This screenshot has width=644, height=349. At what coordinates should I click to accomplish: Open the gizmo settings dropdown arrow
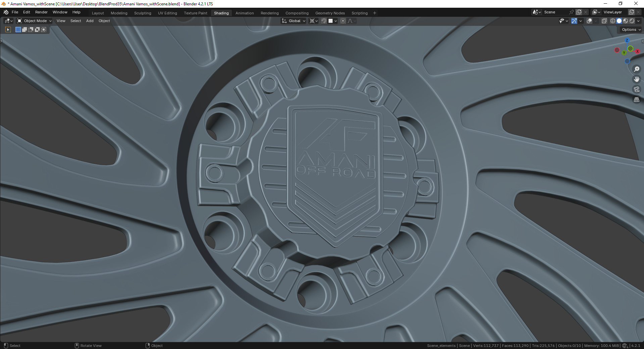[581, 21]
